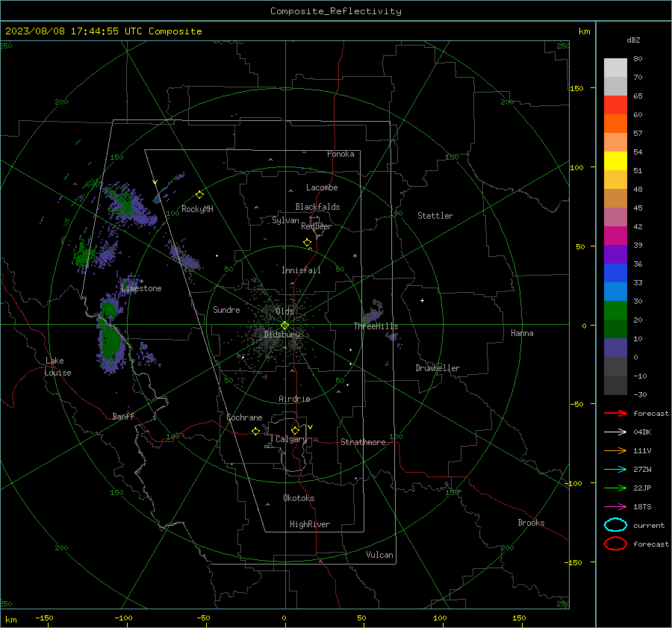Click the Olds label
This screenshot has height=628, width=672.
[x=284, y=311]
